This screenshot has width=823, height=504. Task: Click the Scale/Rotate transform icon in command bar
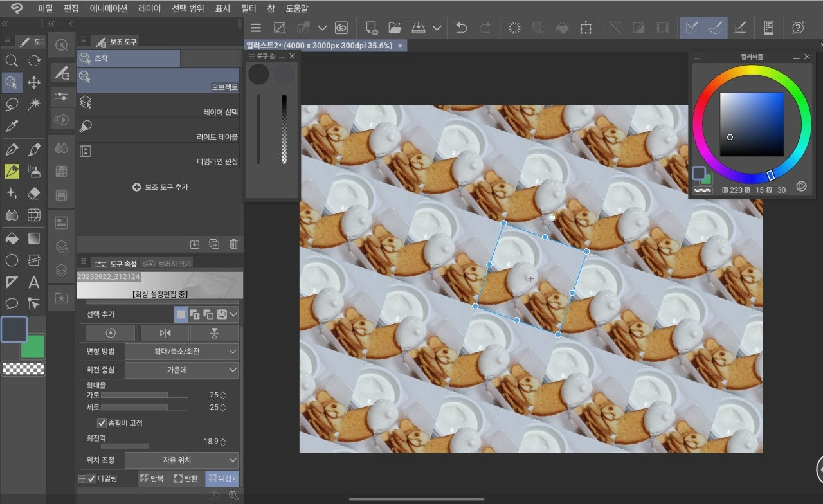(x=585, y=28)
